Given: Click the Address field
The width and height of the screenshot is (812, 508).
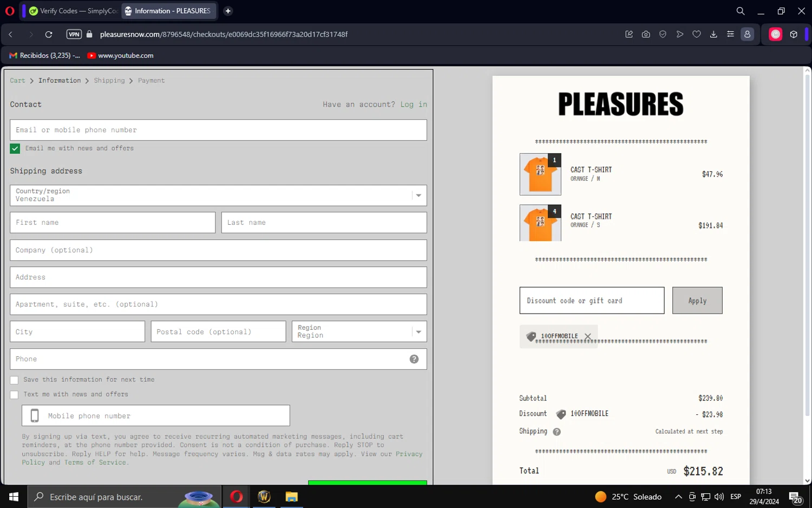Looking at the screenshot, I should coord(218,277).
